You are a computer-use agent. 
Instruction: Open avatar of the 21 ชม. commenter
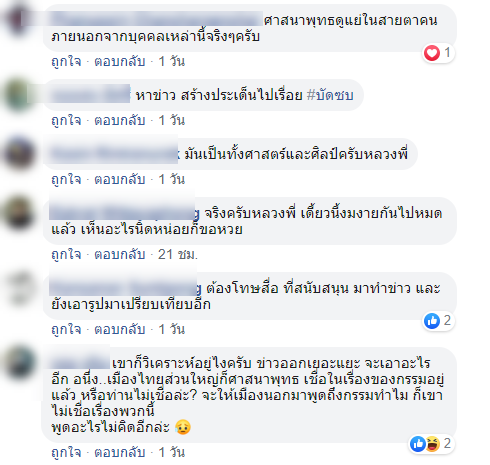click(x=18, y=212)
